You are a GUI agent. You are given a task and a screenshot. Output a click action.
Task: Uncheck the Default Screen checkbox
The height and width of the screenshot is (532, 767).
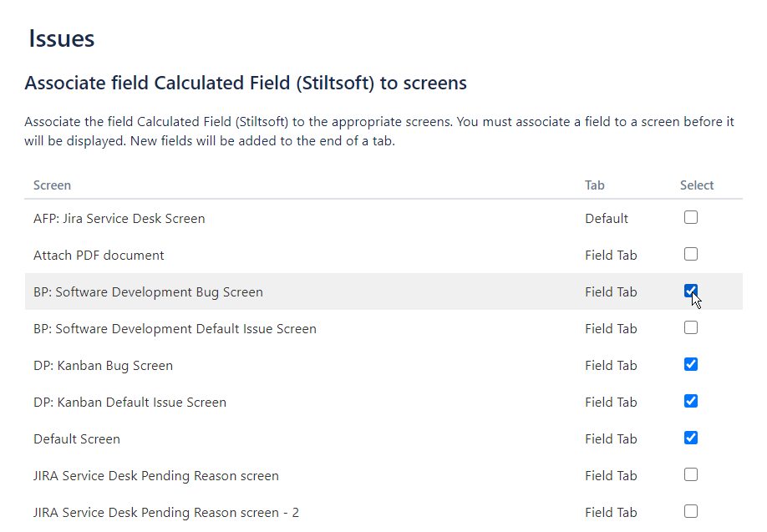(x=690, y=438)
